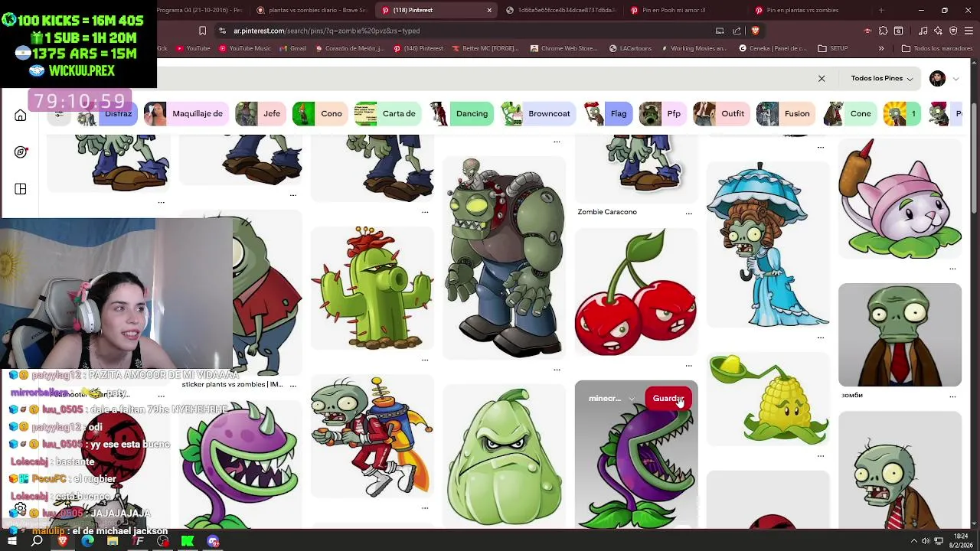Open Pinterest home from the sidebar

point(21,116)
